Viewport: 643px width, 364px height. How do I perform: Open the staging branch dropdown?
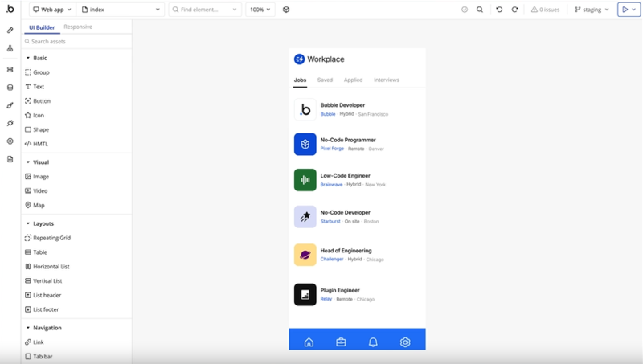click(592, 10)
